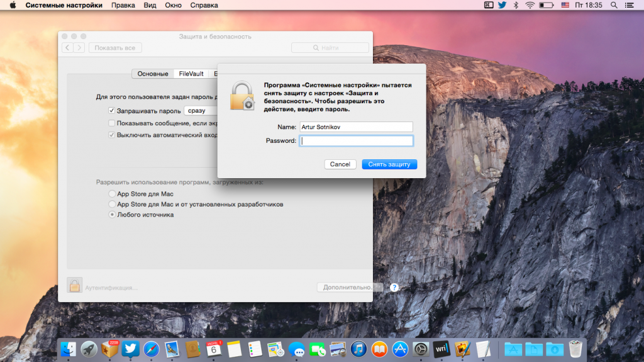Click the Wi-Fi status icon

(530, 5)
